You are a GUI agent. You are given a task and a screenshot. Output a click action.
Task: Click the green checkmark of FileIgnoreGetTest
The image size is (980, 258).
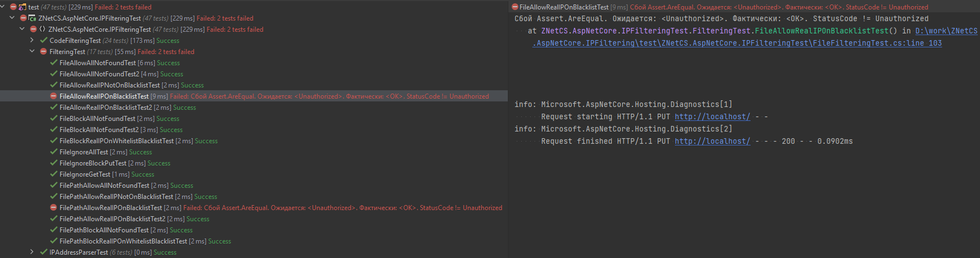pyautogui.click(x=53, y=174)
